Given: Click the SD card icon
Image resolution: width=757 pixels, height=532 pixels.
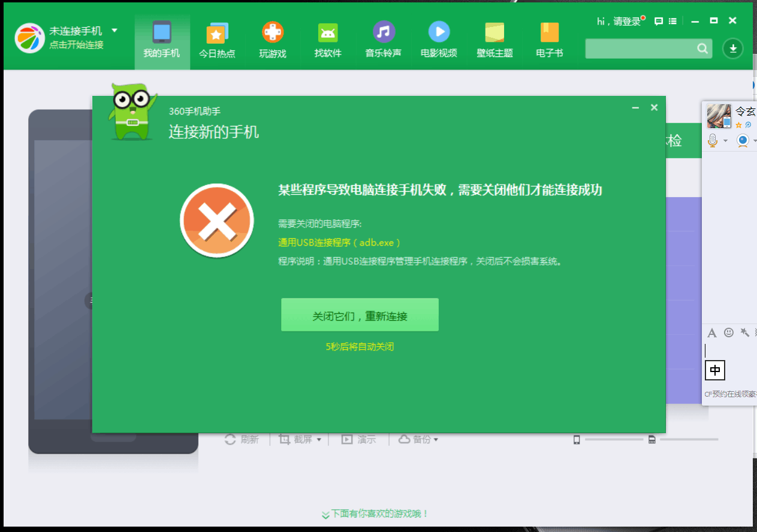Looking at the screenshot, I should coord(652,440).
